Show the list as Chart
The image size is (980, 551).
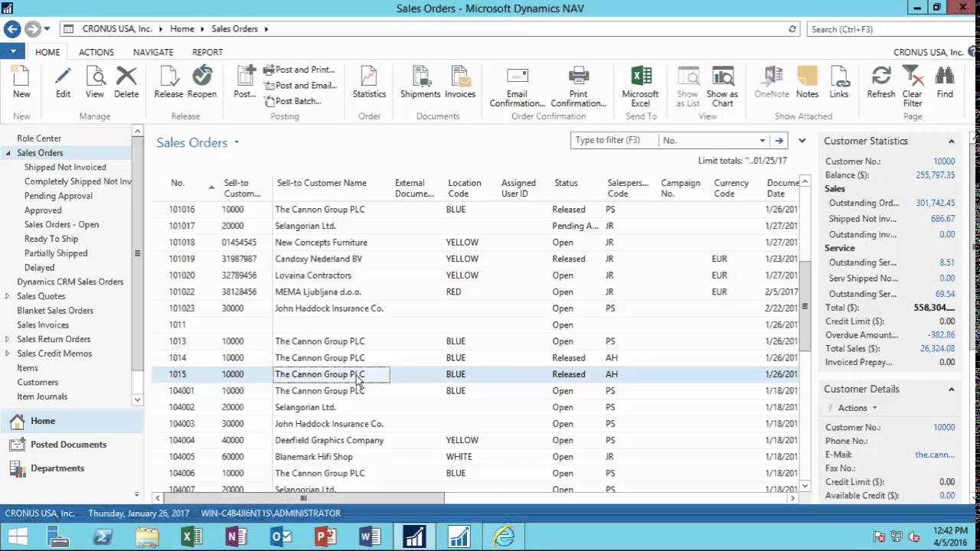point(723,87)
